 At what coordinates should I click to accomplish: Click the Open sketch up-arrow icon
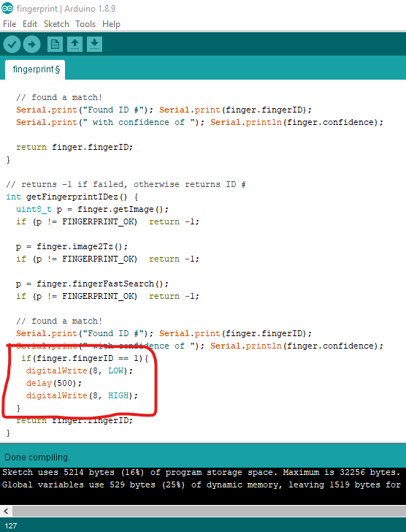75,44
